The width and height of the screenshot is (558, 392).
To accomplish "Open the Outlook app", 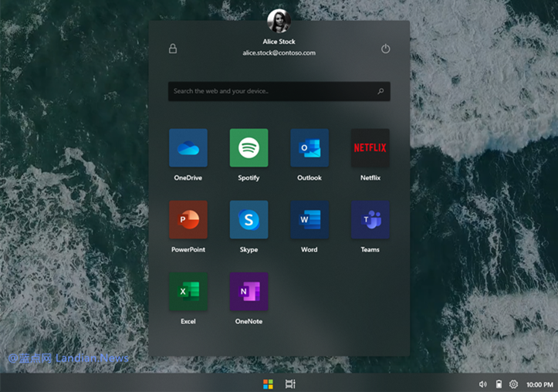I will 309,148.
